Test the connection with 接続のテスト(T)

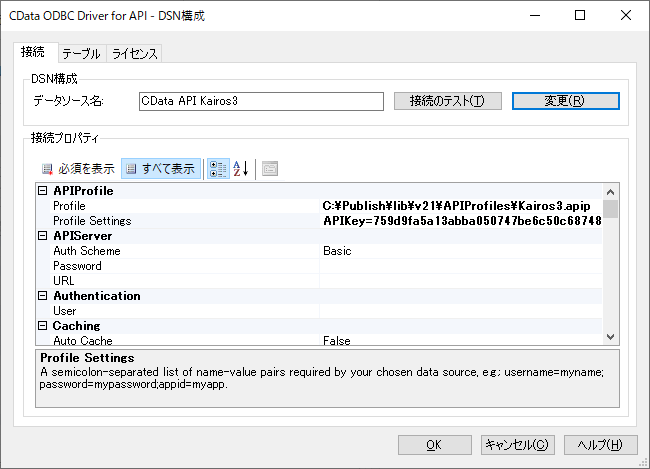point(448,101)
